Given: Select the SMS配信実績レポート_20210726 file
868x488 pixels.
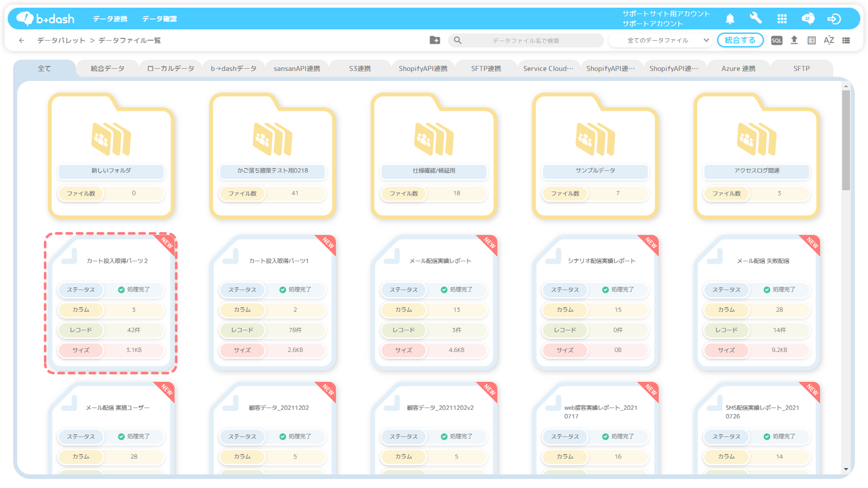Looking at the screenshot, I should click(757, 428).
